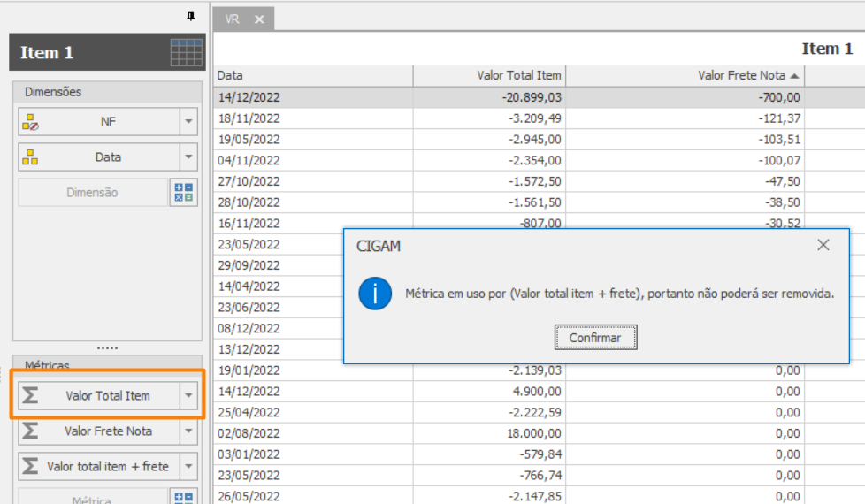The width and height of the screenshot is (865, 504).
Task: Click the value -2.354,00 in Valor Total Item
Action: [534, 160]
